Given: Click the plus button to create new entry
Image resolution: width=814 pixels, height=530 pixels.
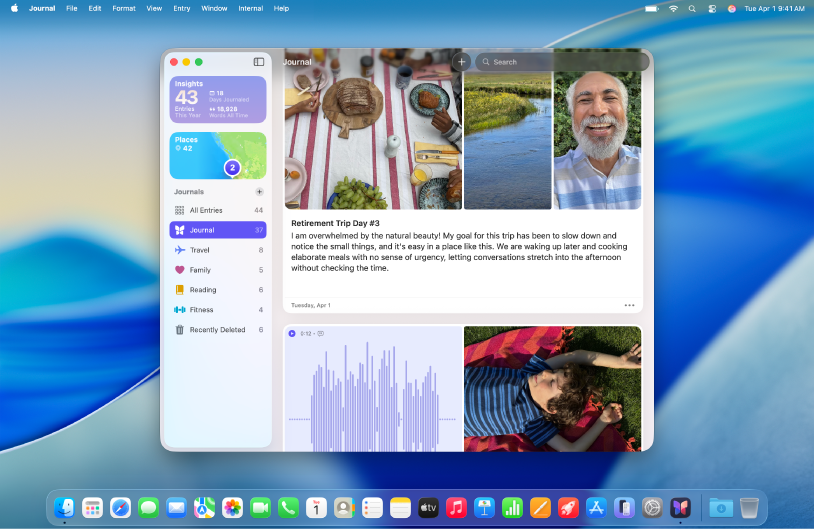Looking at the screenshot, I should pyautogui.click(x=461, y=62).
